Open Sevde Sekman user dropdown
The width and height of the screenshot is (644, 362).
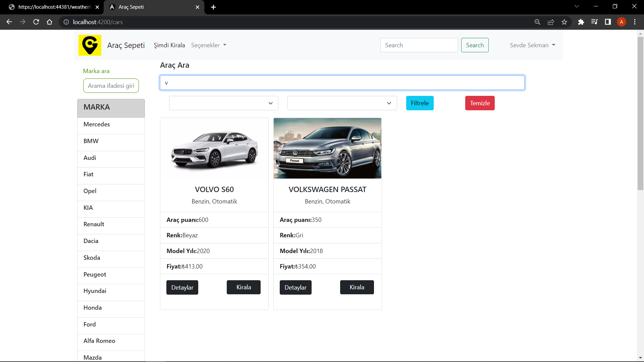tap(532, 45)
